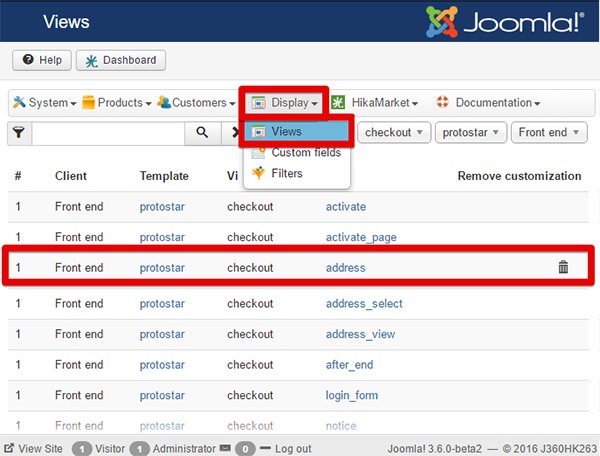This screenshot has width=600, height=456.
Task: Click protostar link in address row
Action: pyautogui.click(x=162, y=268)
